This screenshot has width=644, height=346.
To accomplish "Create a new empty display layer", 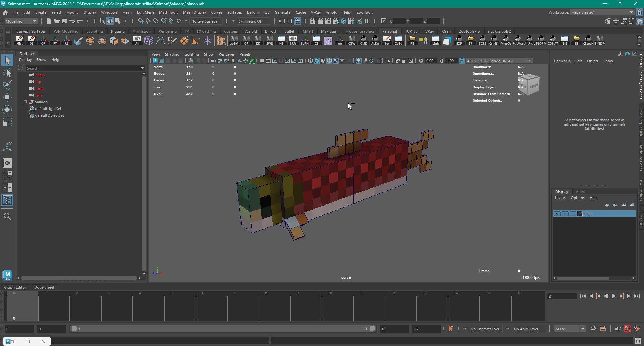I will [x=624, y=205].
